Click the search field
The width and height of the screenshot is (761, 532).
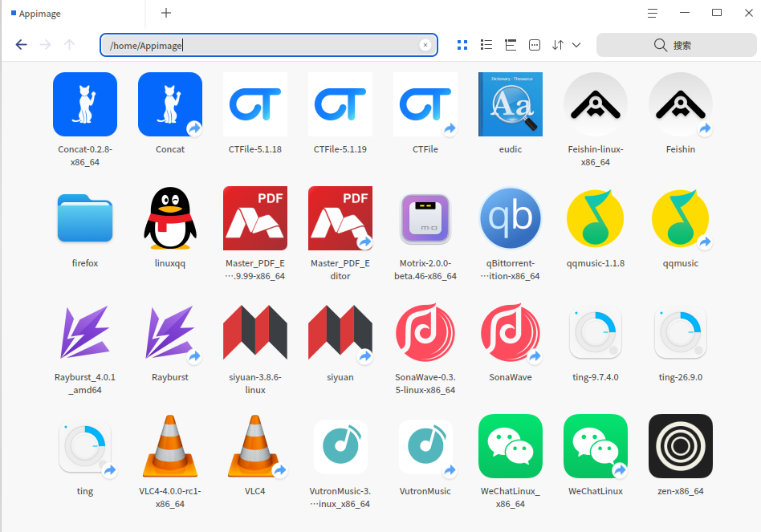click(676, 45)
